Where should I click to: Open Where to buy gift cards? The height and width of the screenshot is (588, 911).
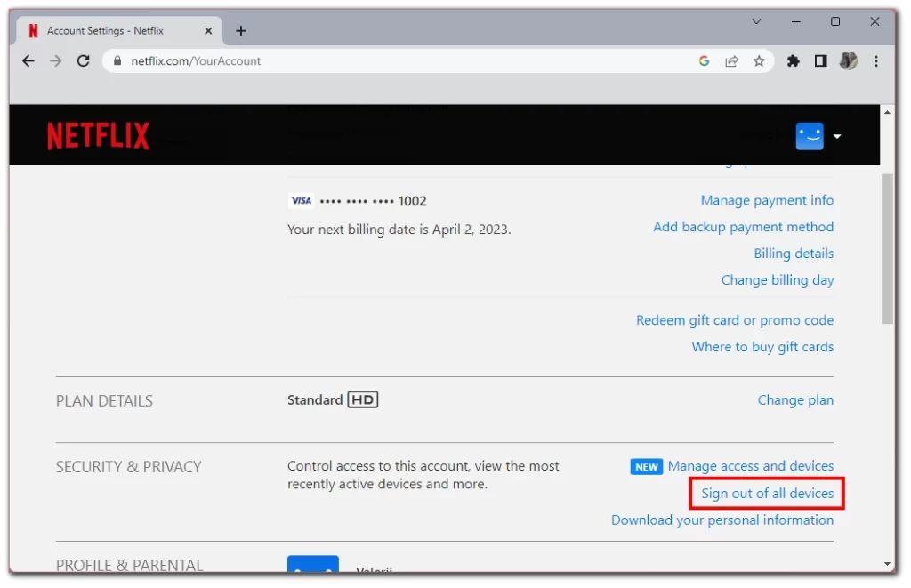point(762,347)
